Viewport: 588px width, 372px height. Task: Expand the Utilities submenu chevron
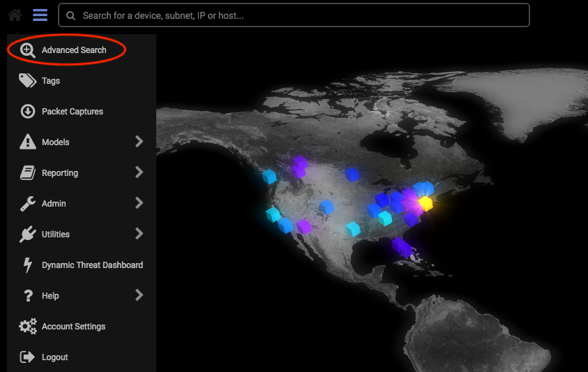tap(139, 234)
